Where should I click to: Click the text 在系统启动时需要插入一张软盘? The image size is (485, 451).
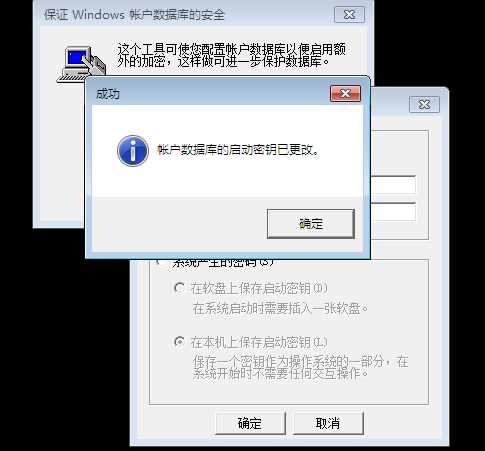click(280, 308)
